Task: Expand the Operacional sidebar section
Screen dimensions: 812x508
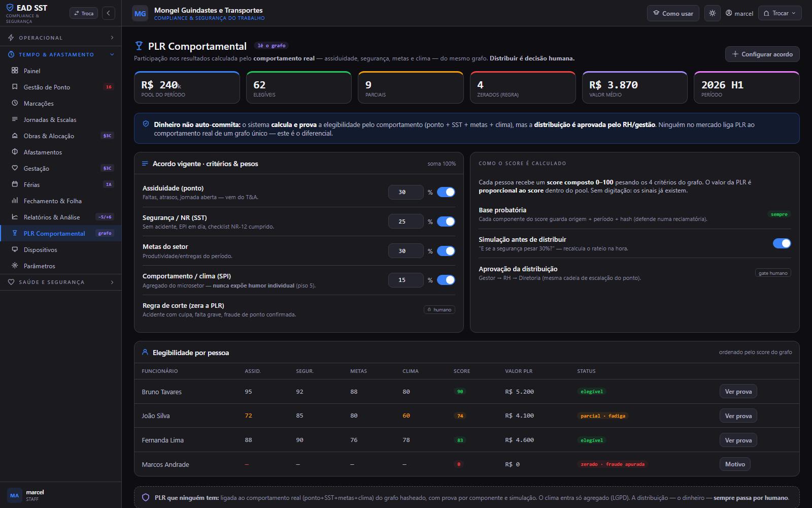Action: tap(61, 38)
